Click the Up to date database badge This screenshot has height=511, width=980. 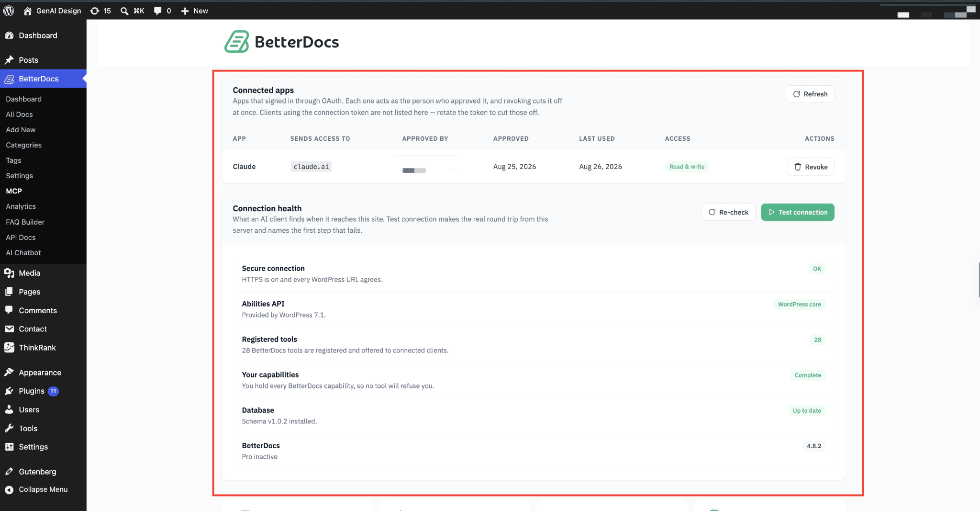807,410
